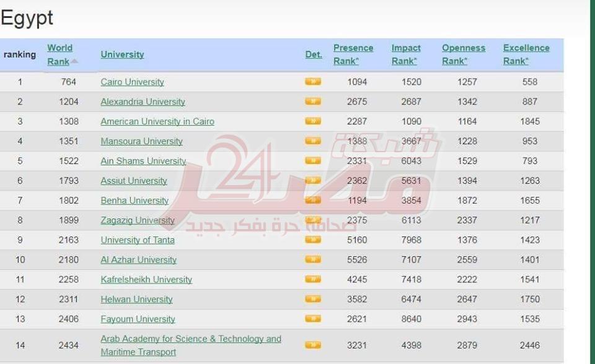
Task: Click details icon beside University of Tanta
Action: coord(313,240)
